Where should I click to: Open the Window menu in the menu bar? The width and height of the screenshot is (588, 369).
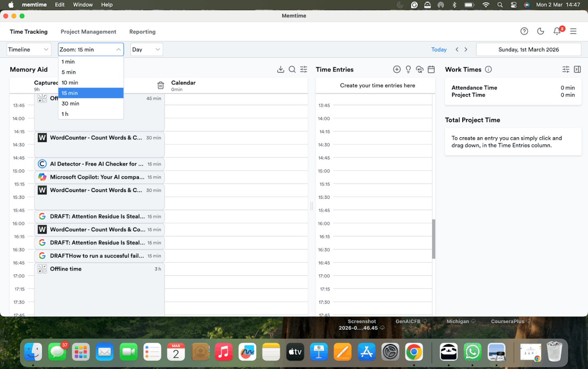[x=83, y=5]
